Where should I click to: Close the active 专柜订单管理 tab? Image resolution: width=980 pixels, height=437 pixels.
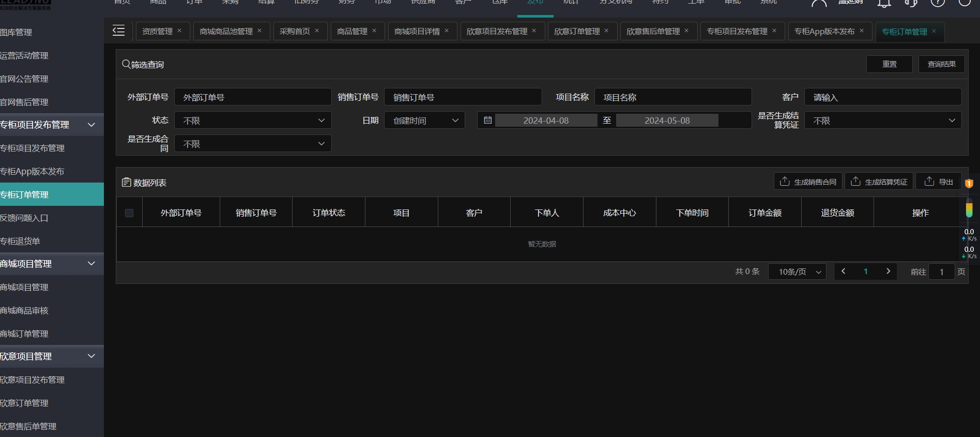934,32
